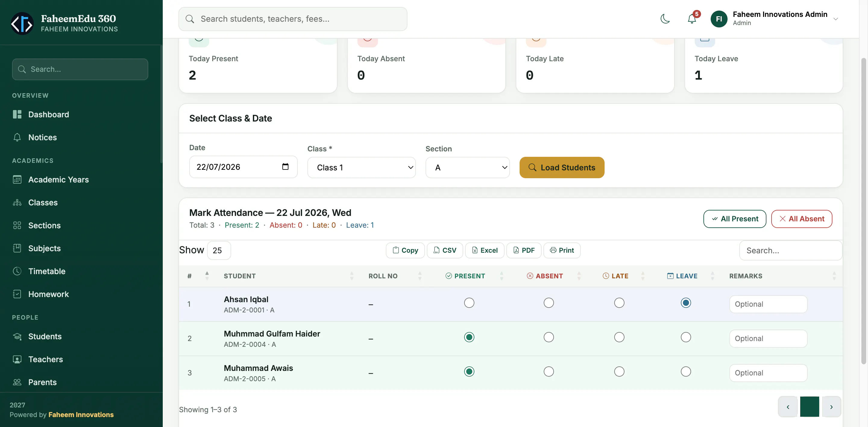The height and width of the screenshot is (427, 868).
Task: Mark Ahsan Iqbal as Absent
Action: coord(549,303)
